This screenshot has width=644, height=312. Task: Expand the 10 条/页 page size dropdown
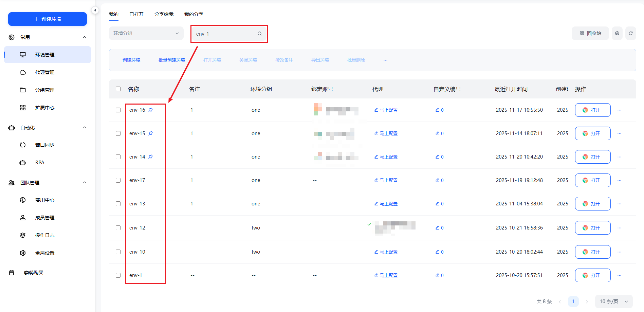point(613,301)
